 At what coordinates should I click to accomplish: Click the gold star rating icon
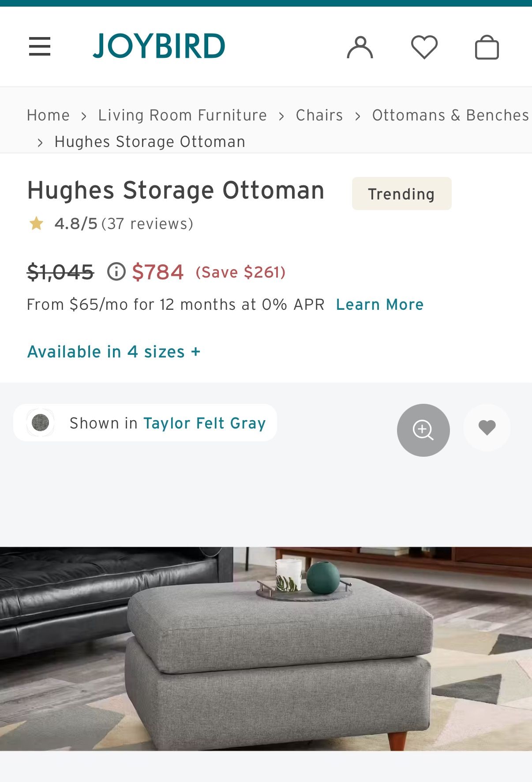click(x=37, y=224)
